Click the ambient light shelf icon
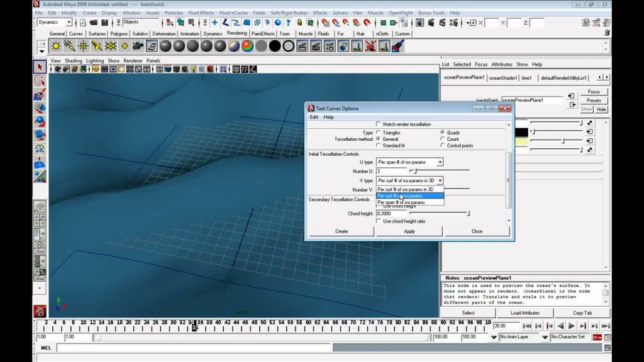 pos(56,46)
